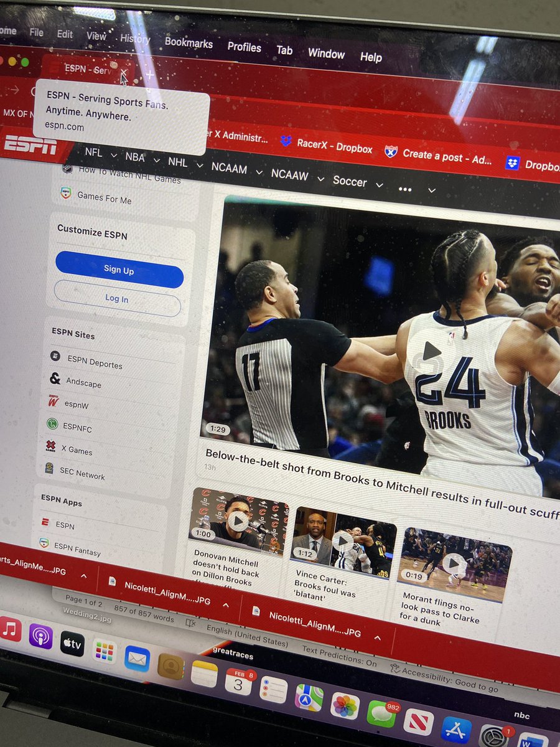Image resolution: width=560 pixels, height=747 pixels.
Task: Close the ESPN browser tab
Action: [124, 74]
